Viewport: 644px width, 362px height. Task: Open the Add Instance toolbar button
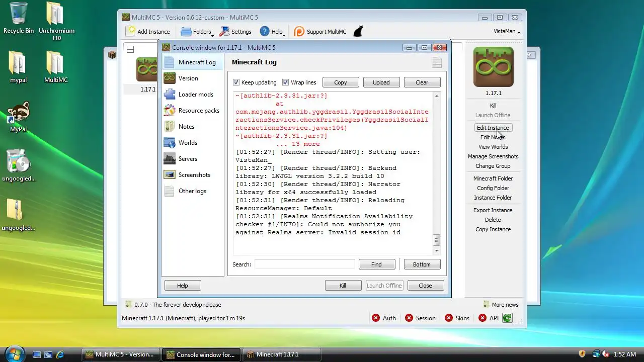148,31
